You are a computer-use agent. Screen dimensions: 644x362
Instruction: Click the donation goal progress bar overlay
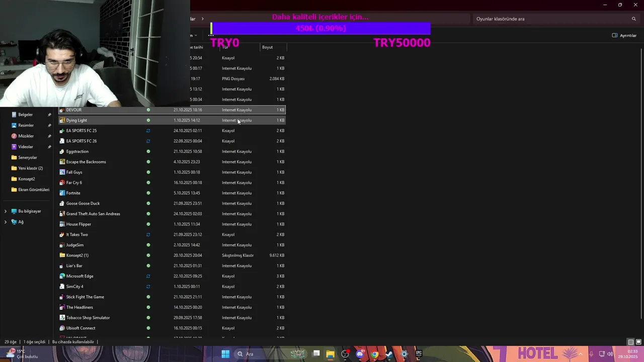[x=320, y=28]
